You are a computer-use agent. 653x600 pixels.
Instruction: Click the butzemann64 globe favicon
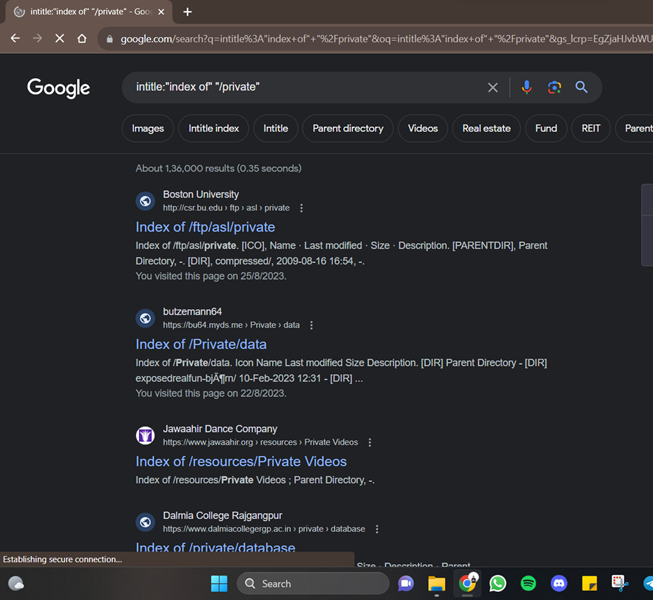[145, 319]
